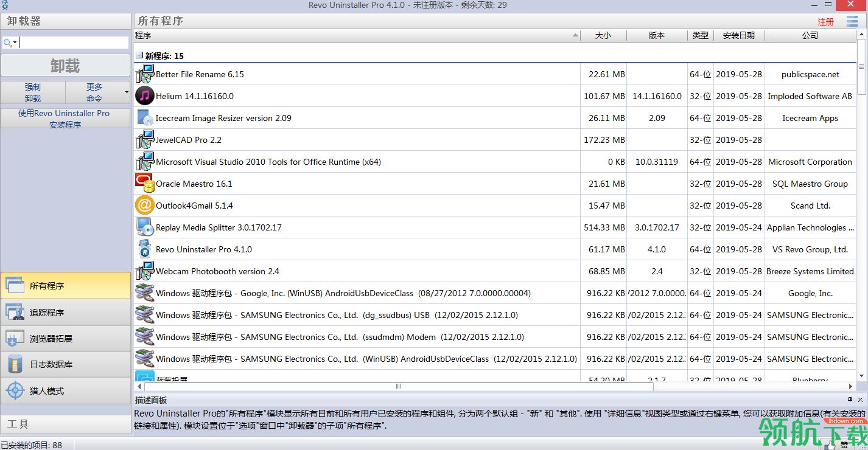
Task: Click the Icecream Image Resizer icon
Action: 145,118
